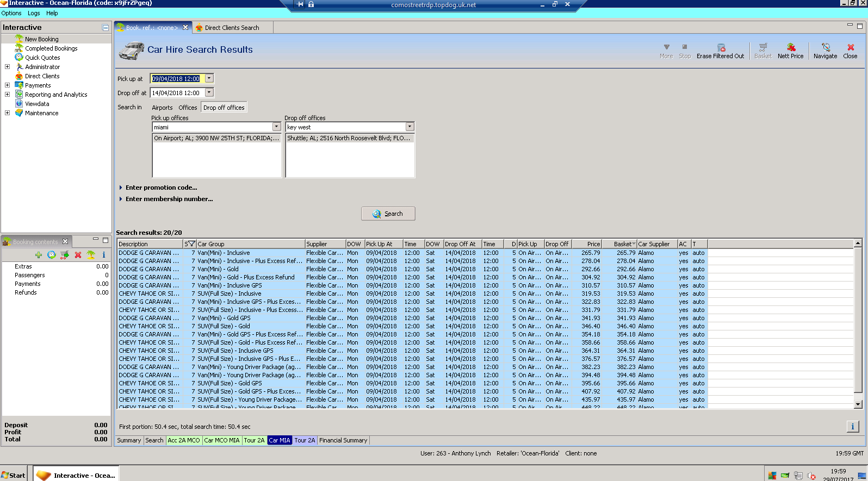Expand the Maintenance tree node
The height and width of the screenshot is (481, 868).
pos(7,113)
